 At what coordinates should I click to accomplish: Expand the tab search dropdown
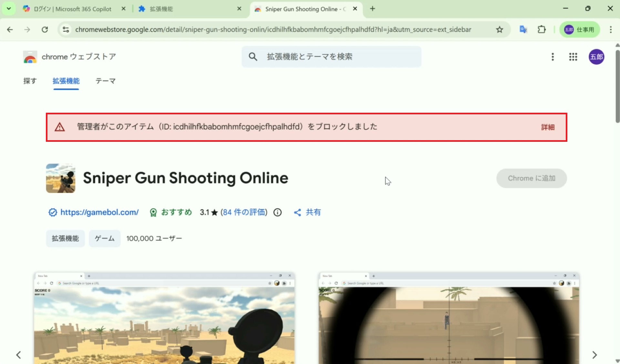click(x=9, y=9)
